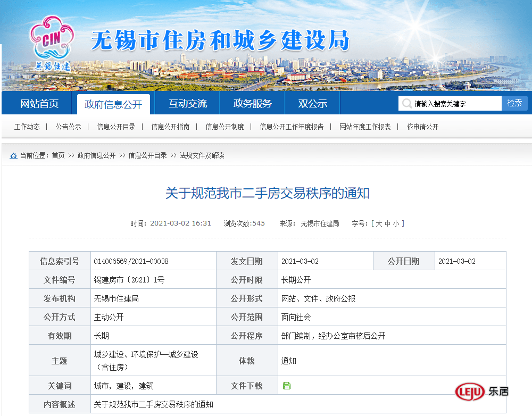Click the 检索 search button
Image resolution: width=532 pixels, height=416 pixels.
point(514,103)
